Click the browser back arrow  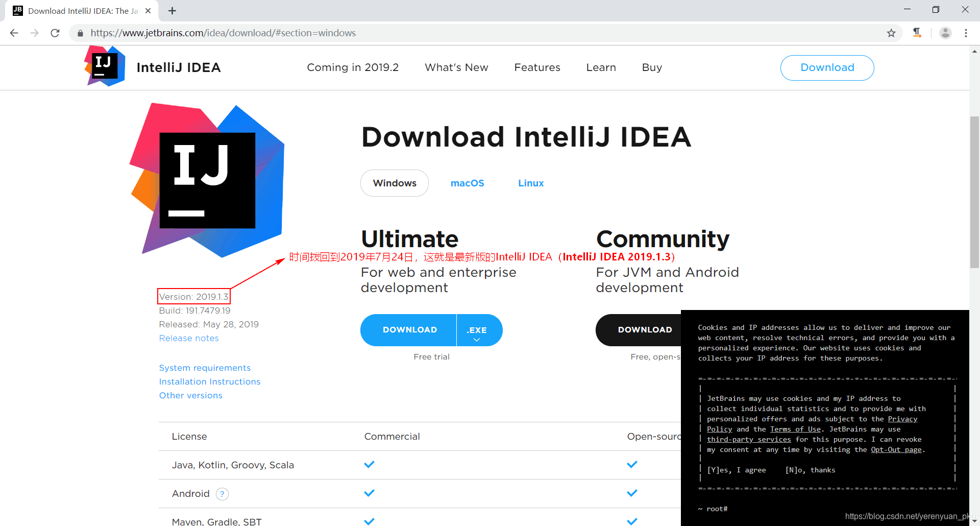coord(14,33)
